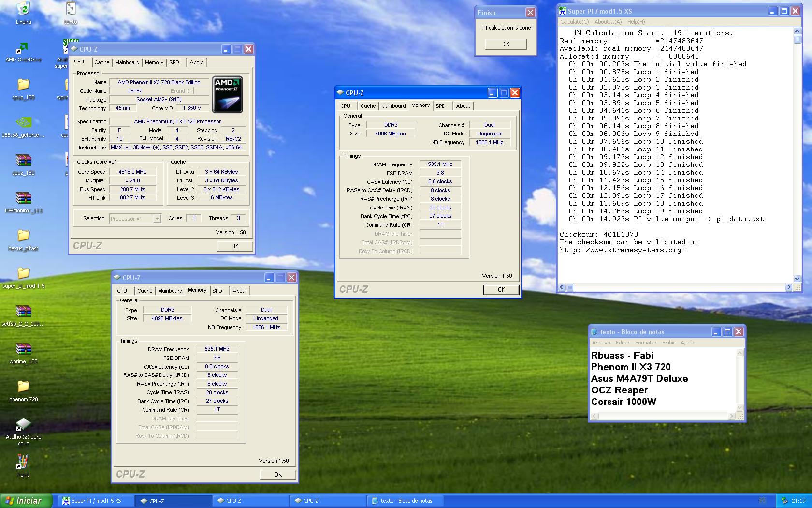This screenshot has width=812, height=508.
Task: Click the xtremesystems.org URL text in Super PI
Action: pyautogui.click(x=623, y=250)
